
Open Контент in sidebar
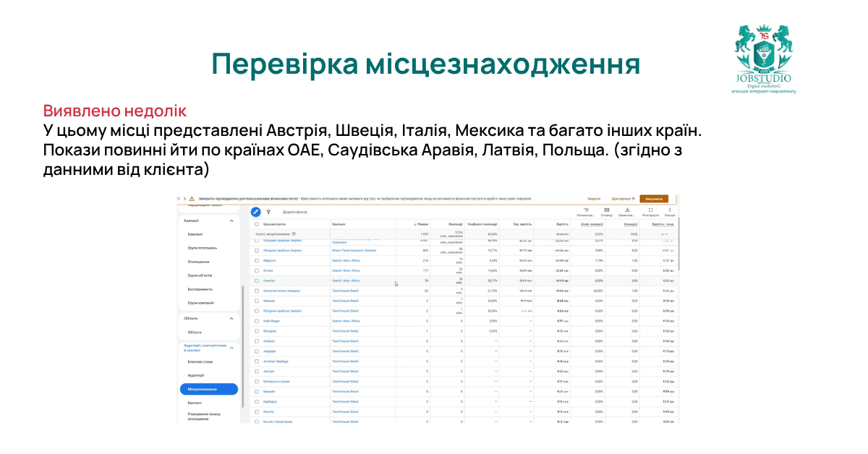tap(195, 403)
